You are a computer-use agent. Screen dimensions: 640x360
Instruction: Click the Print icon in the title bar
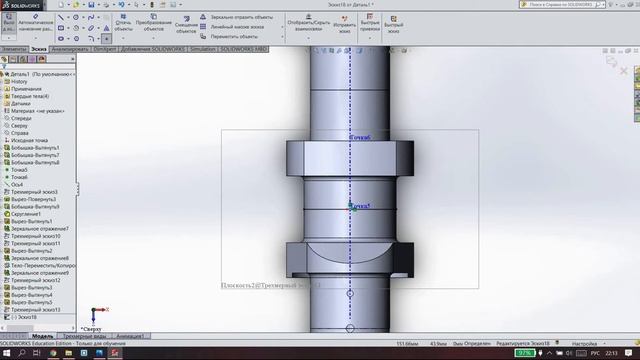click(106, 5)
